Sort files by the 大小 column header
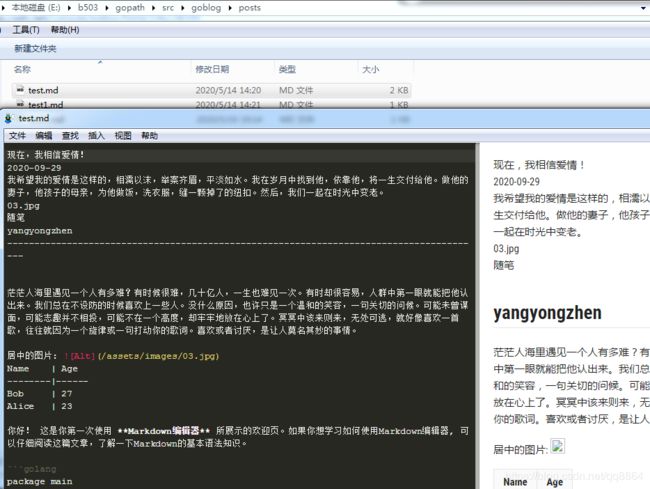The height and width of the screenshot is (489, 650). tap(371, 69)
